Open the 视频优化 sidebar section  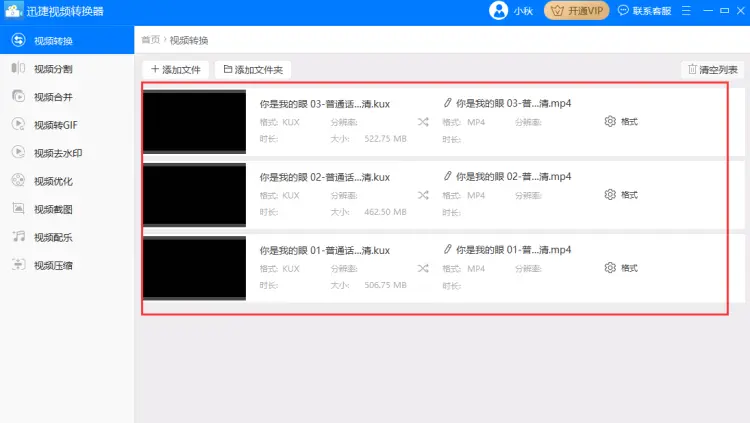(67, 181)
